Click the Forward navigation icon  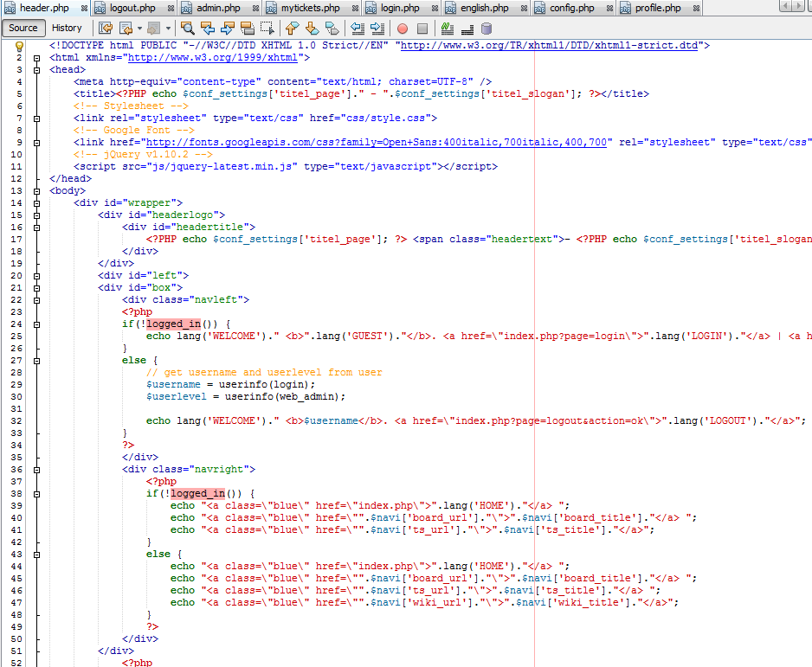[153, 28]
